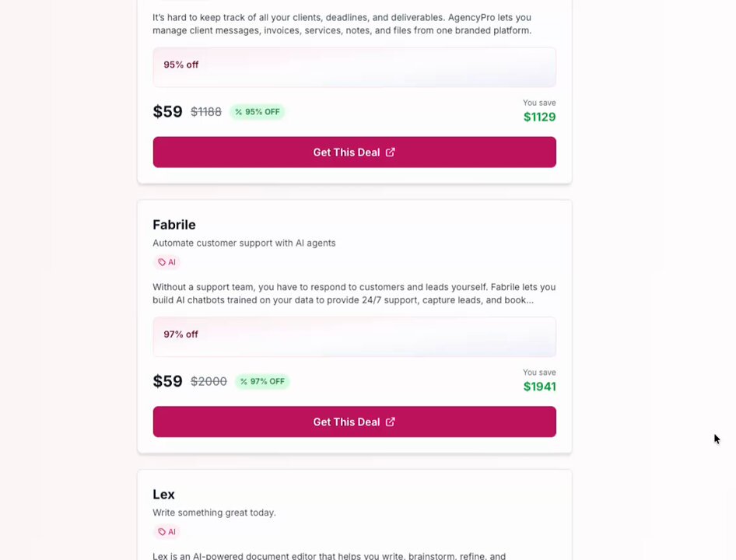
Task: Click the pink 95% off banner
Action: [354, 65]
